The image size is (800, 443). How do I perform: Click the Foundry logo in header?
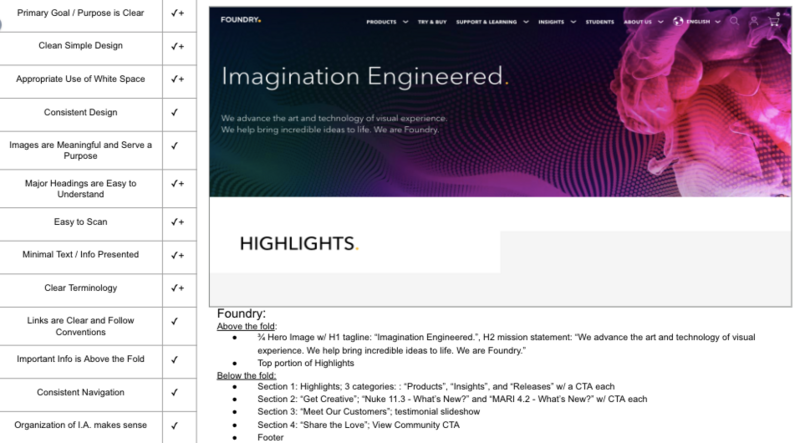[240, 20]
